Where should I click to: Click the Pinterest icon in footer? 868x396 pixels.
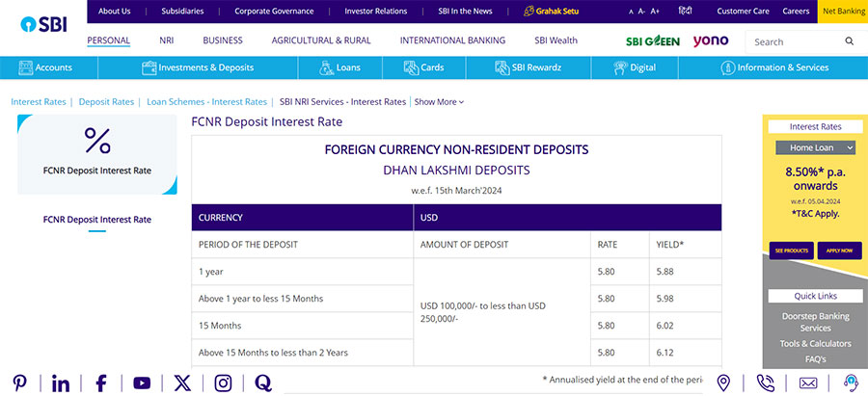19,383
